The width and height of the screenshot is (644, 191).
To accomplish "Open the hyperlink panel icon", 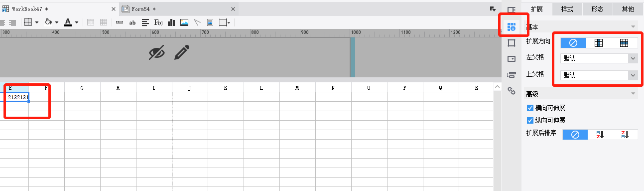I will 511,91.
